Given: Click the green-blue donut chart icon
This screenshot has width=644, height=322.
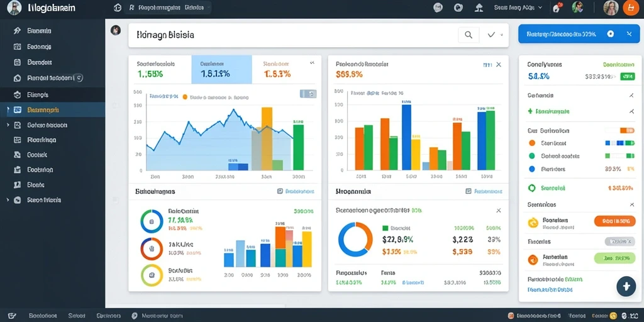Looking at the screenshot, I should tap(152, 221).
